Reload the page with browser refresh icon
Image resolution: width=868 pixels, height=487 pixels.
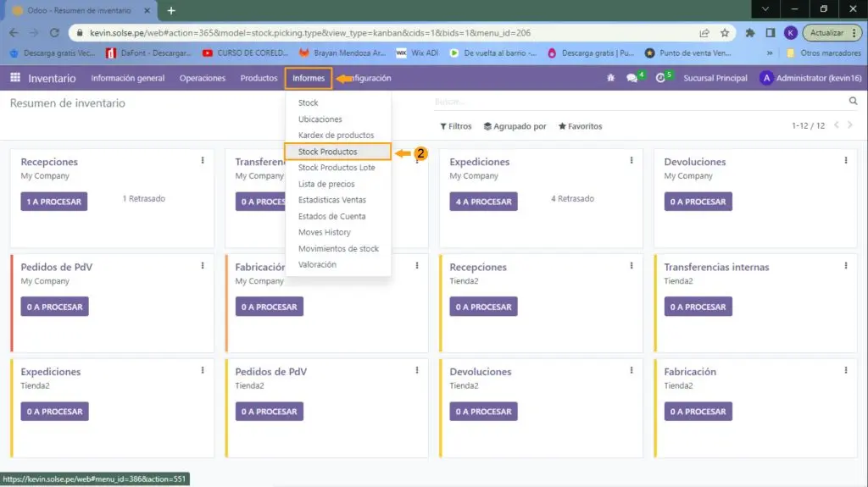click(x=55, y=33)
